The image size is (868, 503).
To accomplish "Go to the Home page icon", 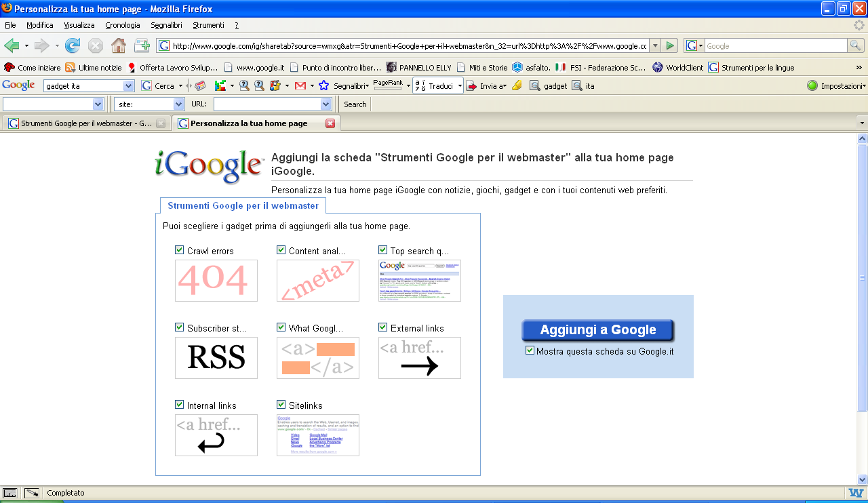I will pos(118,45).
